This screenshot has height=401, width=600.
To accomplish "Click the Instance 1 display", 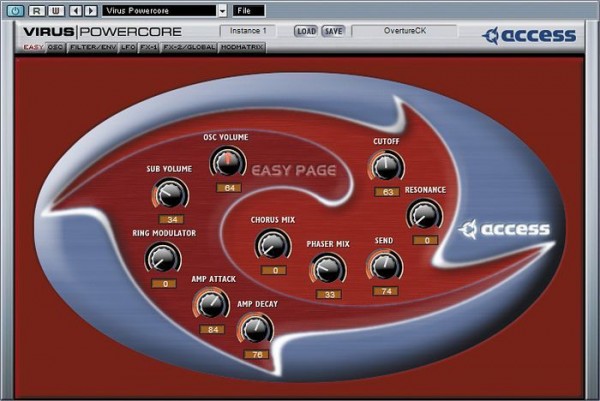I will pos(248,31).
